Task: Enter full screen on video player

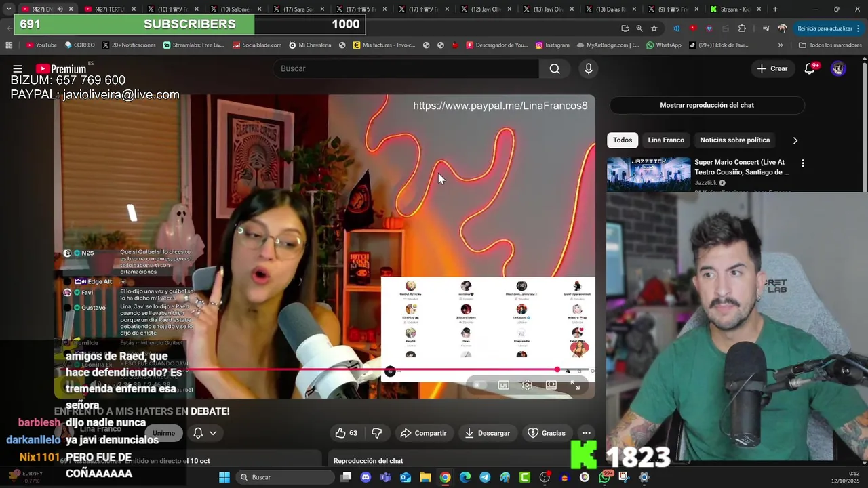Action: pyautogui.click(x=575, y=385)
